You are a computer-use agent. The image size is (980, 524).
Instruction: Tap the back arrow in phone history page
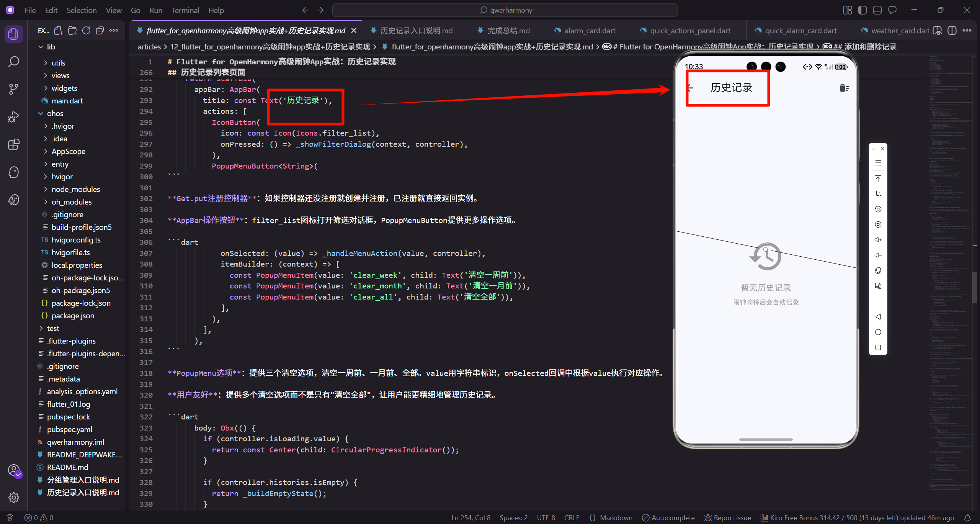coord(690,88)
